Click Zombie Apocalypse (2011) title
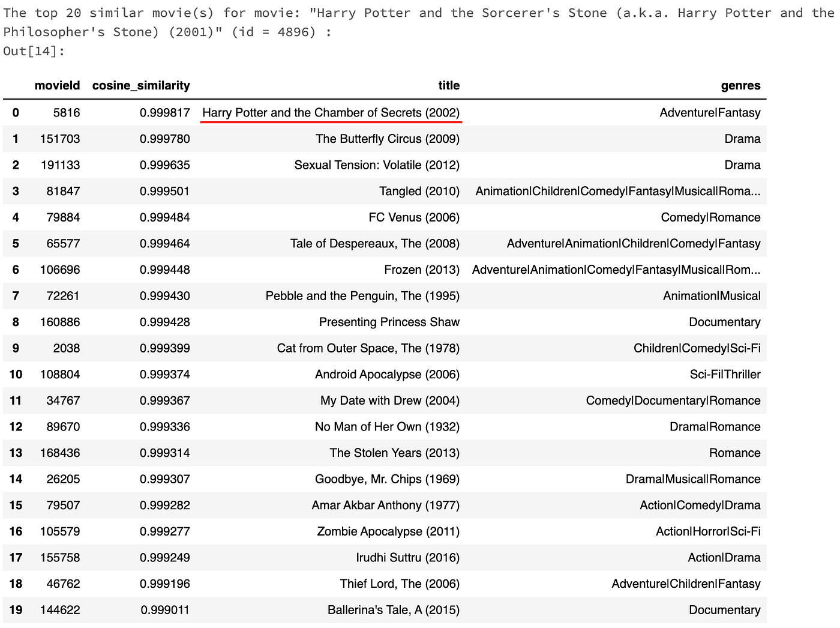 (x=388, y=531)
